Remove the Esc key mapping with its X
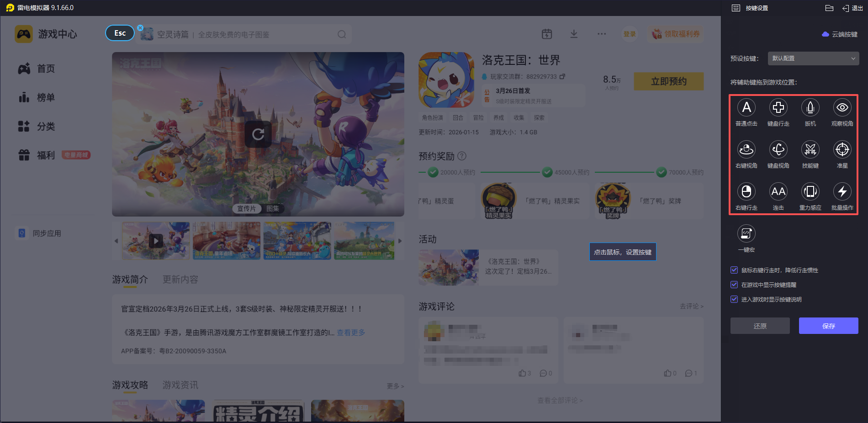The image size is (868, 423). [x=140, y=28]
